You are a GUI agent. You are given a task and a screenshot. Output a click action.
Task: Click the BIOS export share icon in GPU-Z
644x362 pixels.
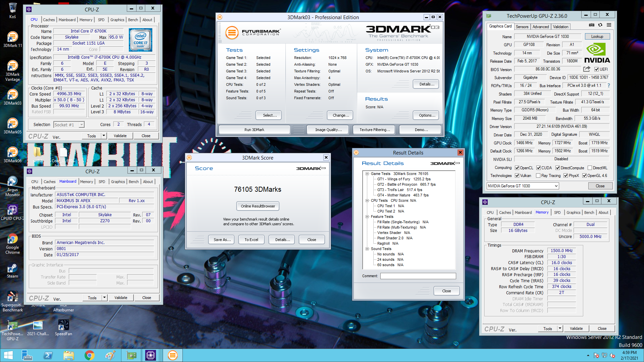(587, 69)
